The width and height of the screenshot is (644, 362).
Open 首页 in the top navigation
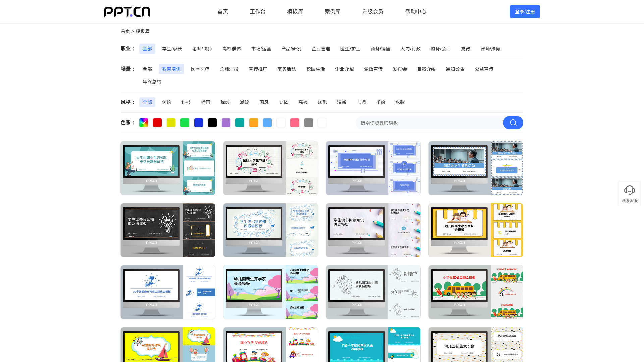(x=223, y=12)
